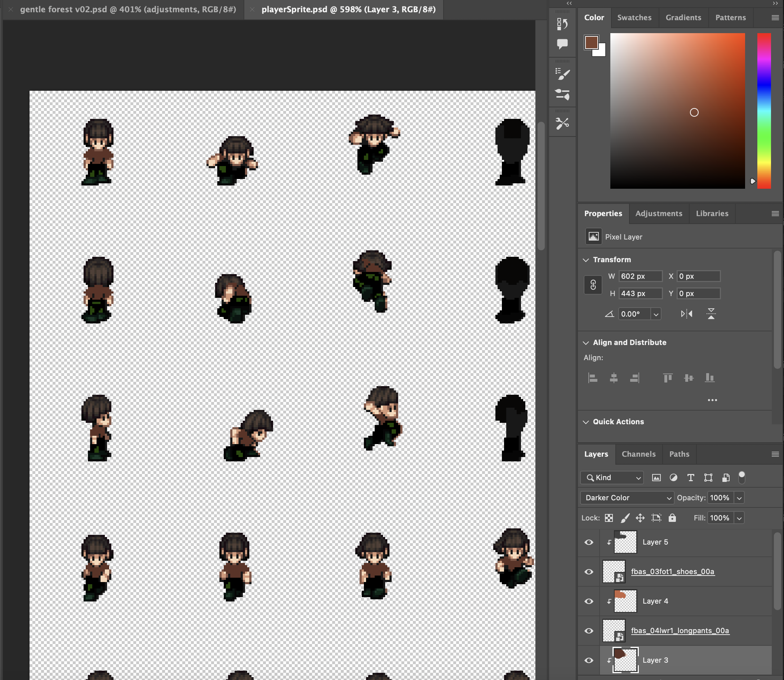784x680 pixels.
Task: Open the Comments panel icon
Action: tap(562, 44)
